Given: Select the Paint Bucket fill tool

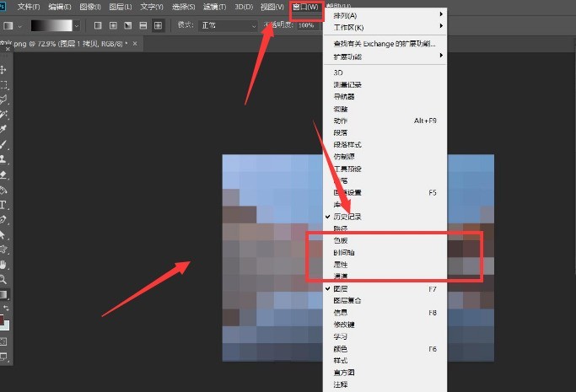Looking at the screenshot, I should point(3,191).
